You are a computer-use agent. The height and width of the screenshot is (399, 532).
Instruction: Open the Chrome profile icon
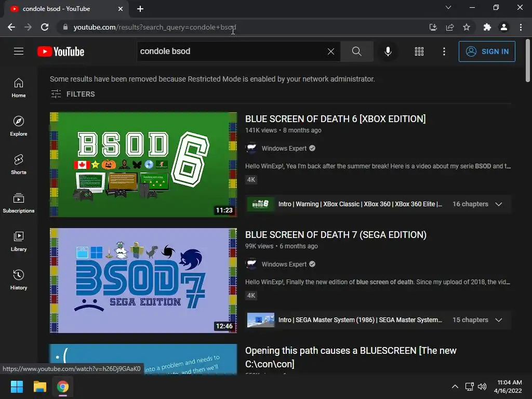tap(504, 27)
